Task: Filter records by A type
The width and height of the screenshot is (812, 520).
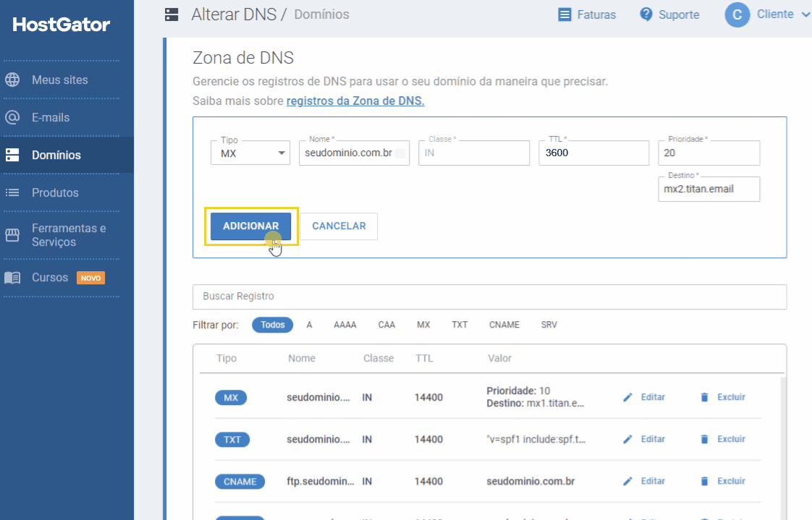Action: [x=309, y=325]
